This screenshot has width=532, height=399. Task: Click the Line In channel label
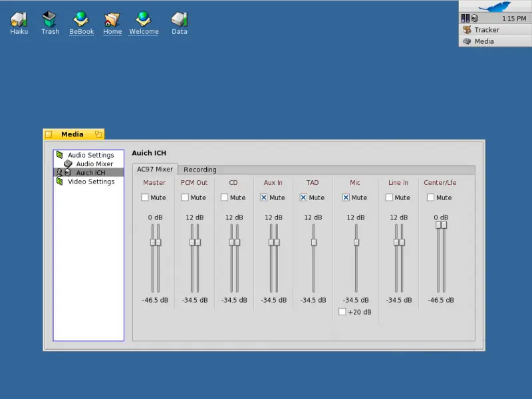[x=398, y=182]
